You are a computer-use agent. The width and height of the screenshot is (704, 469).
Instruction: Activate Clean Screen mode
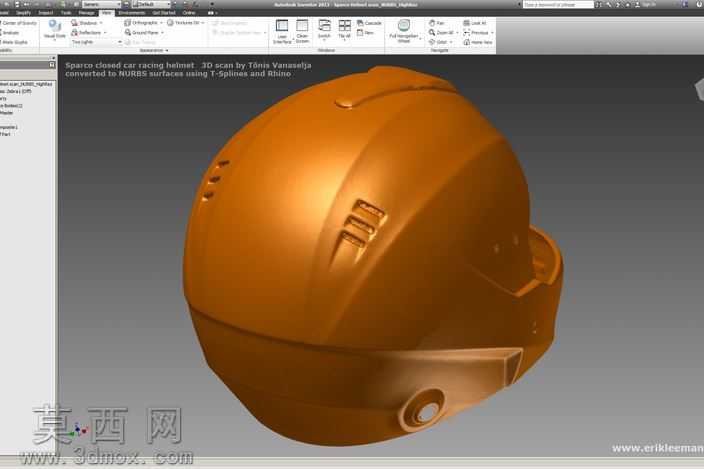click(302, 31)
